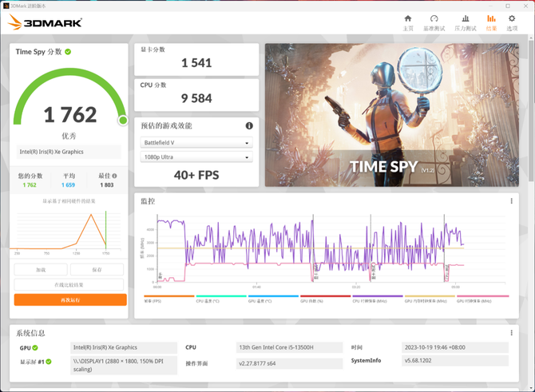This screenshot has height=392, width=535.
Task: Click the orange Run again button
Action: pos(70,300)
